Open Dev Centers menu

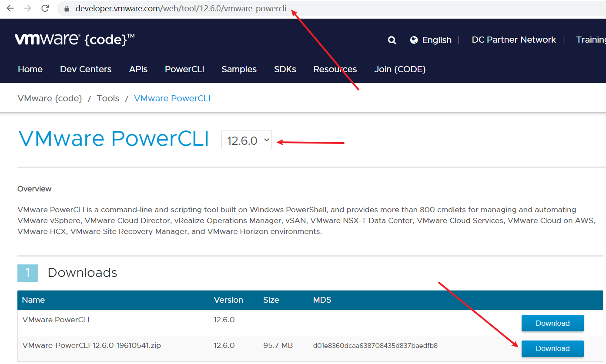(86, 69)
